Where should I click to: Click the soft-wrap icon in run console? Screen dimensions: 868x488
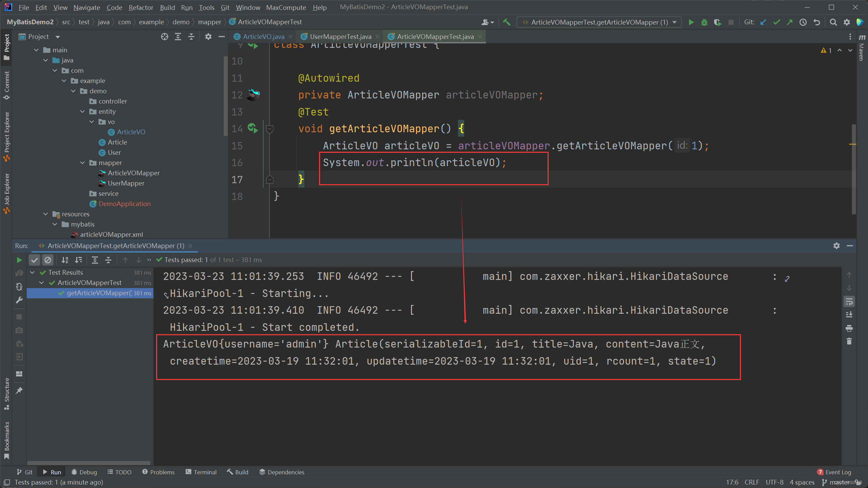click(x=849, y=301)
